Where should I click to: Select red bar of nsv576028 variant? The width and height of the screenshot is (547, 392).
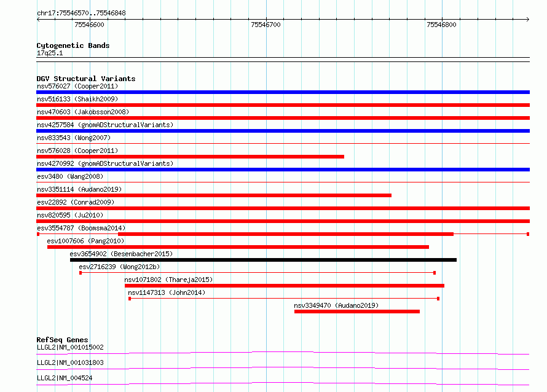[x=190, y=157]
